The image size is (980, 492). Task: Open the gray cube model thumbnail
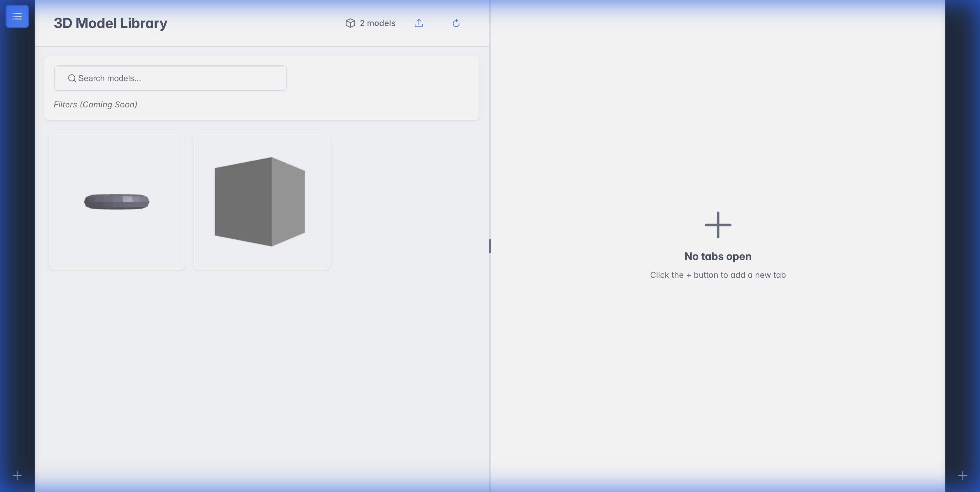261,202
